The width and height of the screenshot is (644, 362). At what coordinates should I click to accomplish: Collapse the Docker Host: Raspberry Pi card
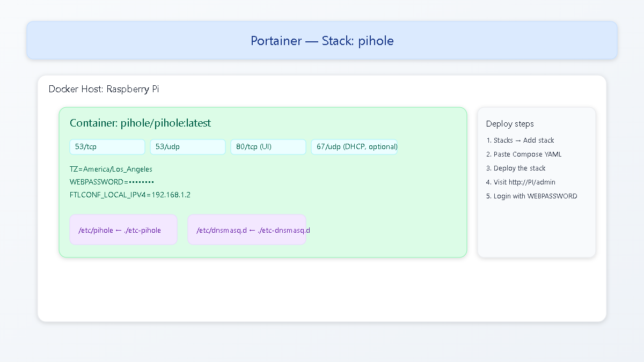tap(104, 89)
